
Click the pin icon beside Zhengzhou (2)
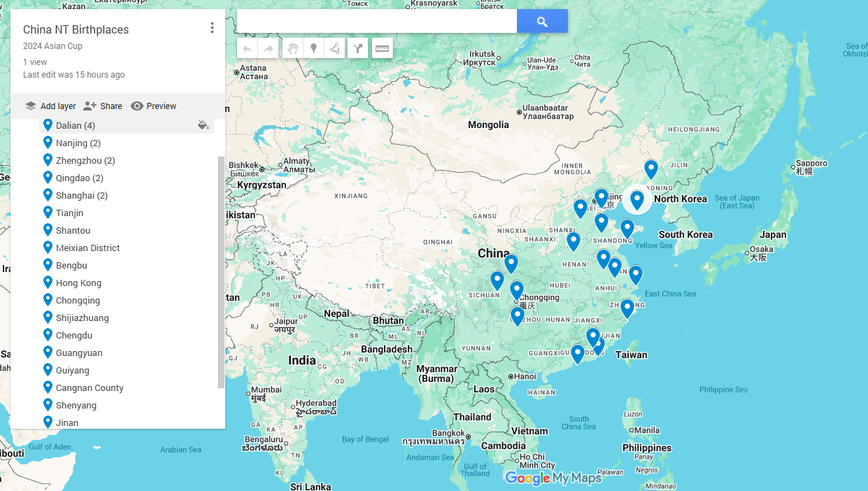click(48, 160)
